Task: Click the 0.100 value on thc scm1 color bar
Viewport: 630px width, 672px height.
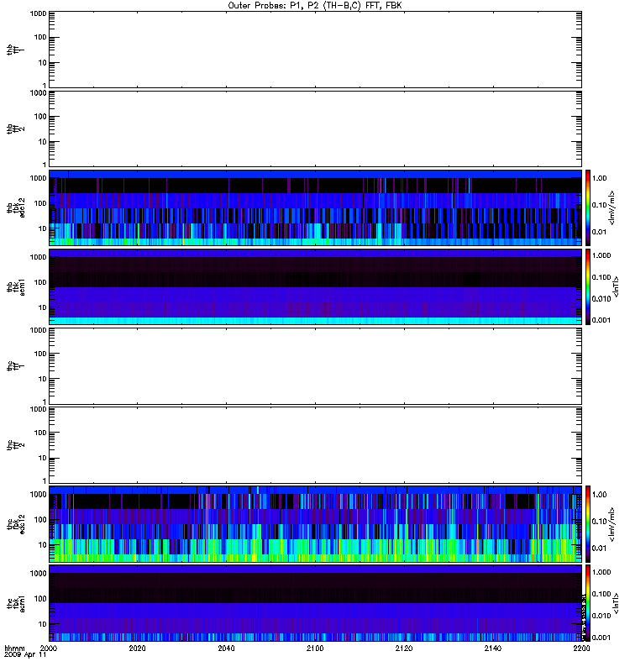Action: coord(601,594)
